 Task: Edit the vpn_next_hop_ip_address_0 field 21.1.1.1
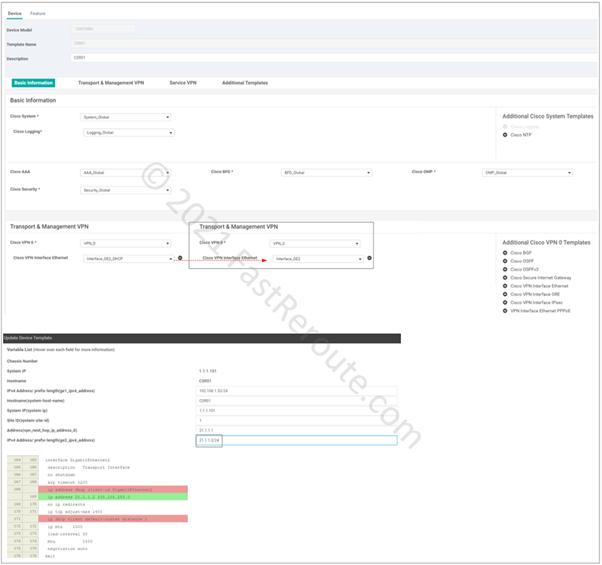click(x=296, y=430)
